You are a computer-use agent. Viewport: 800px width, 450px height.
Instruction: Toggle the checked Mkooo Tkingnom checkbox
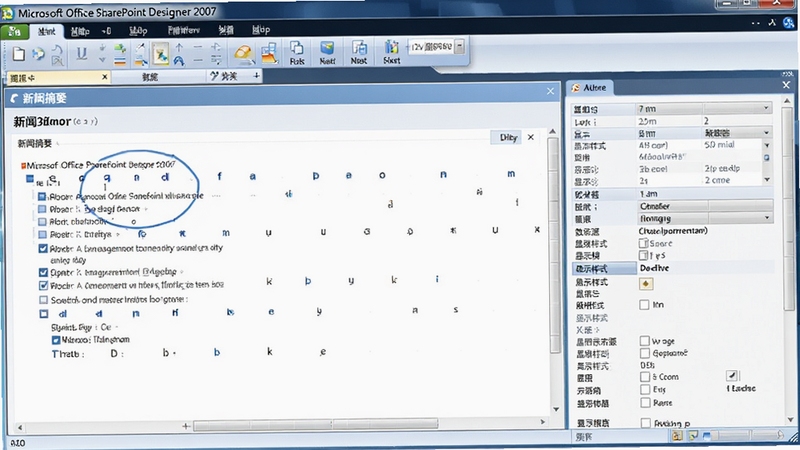click(56, 340)
